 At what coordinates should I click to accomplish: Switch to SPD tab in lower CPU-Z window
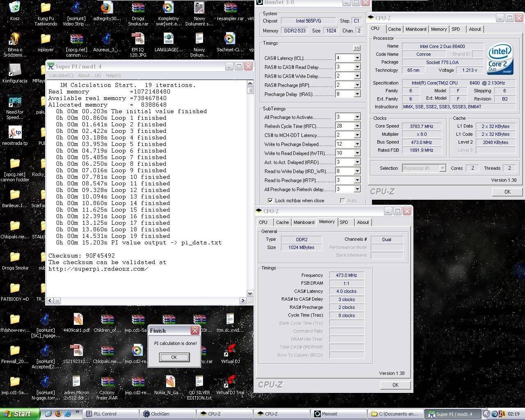click(x=344, y=222)
